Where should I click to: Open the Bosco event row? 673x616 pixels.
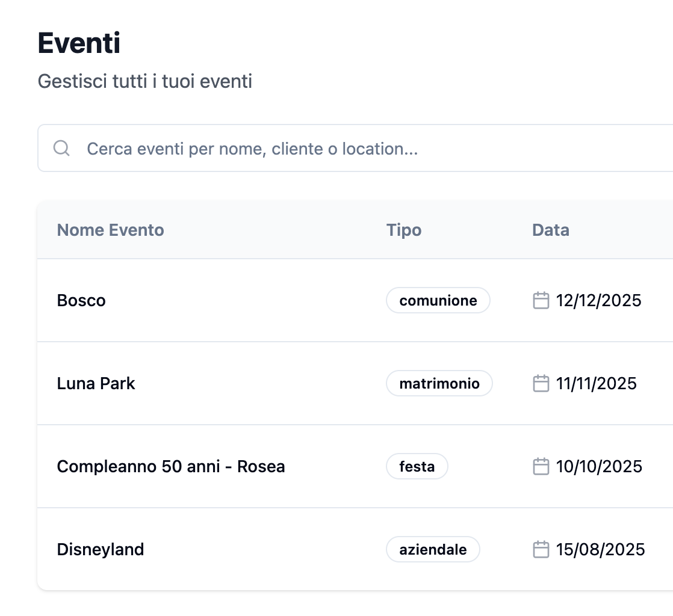[x=81, y=300]
